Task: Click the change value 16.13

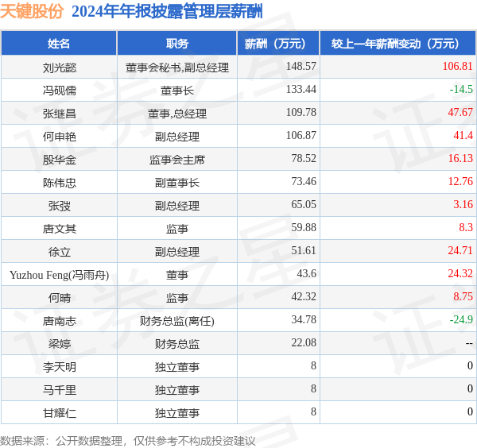Action: (460, 158)
